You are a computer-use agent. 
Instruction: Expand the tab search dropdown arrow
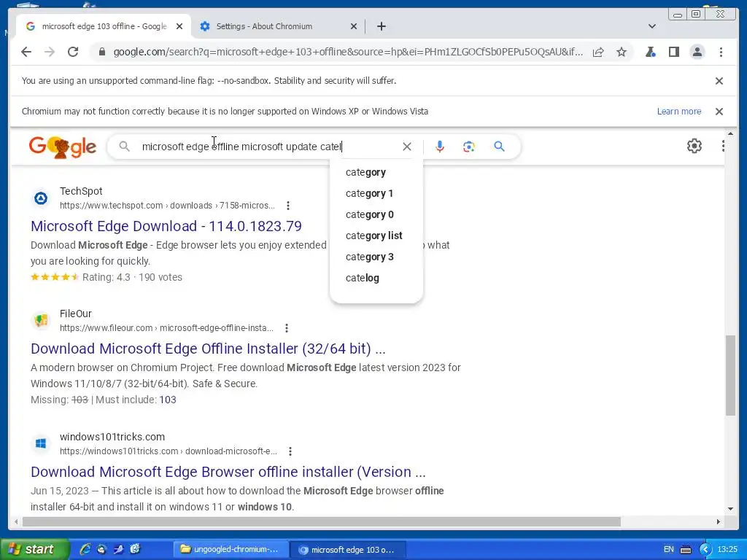pyautogui.click(x=652, y=27)
